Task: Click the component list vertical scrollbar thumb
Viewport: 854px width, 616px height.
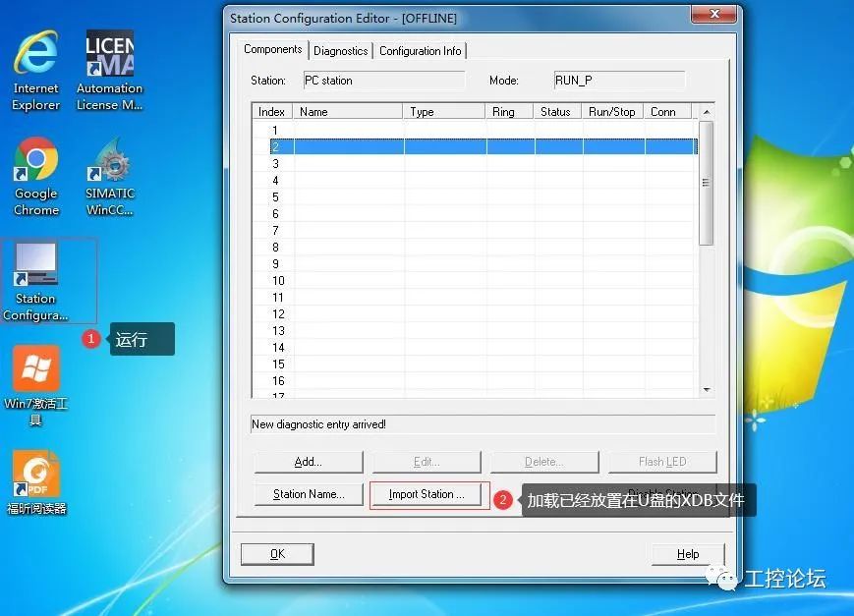Action: [707, 183]
